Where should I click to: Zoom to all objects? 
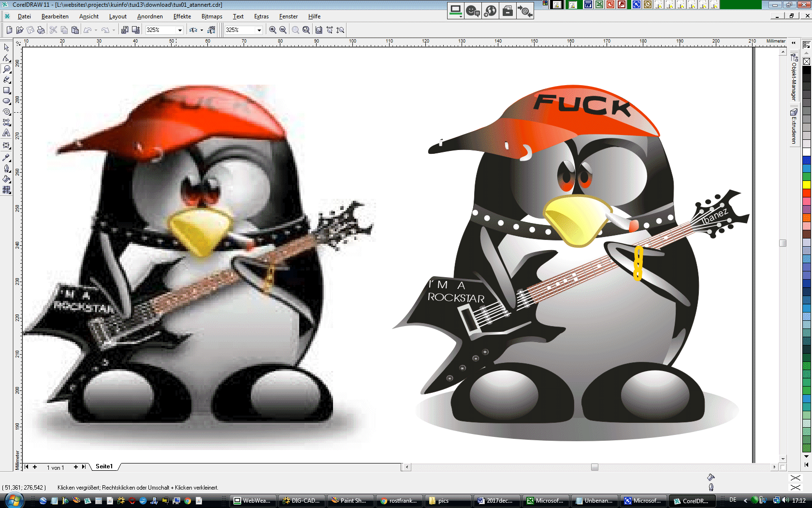(x=306, y=30)
